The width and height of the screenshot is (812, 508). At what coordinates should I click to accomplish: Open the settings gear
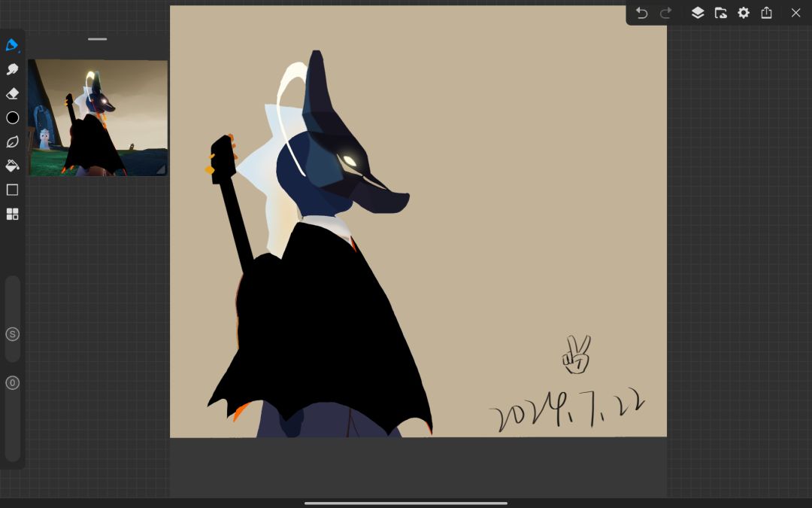[744, 13]
